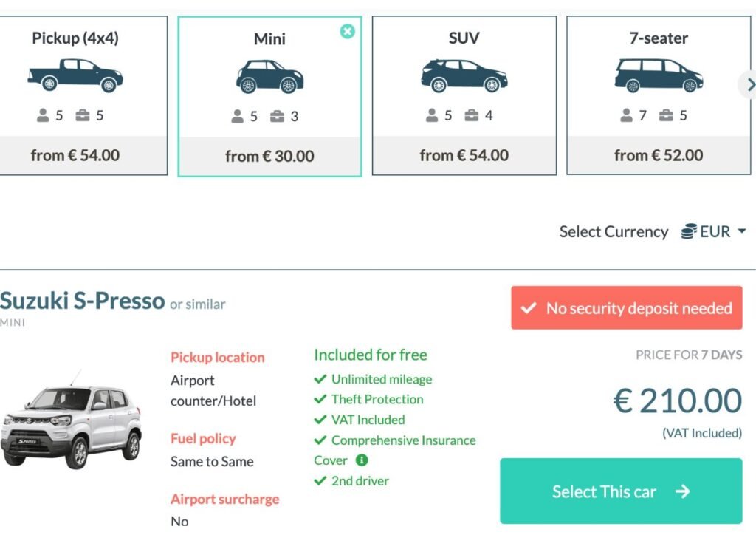Expand the vehicle categories with the right chevron

[x=749, y=84]
